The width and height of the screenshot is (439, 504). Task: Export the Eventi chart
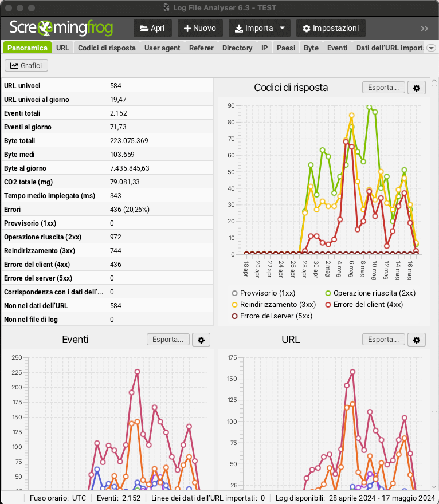(x=168, y=340)
